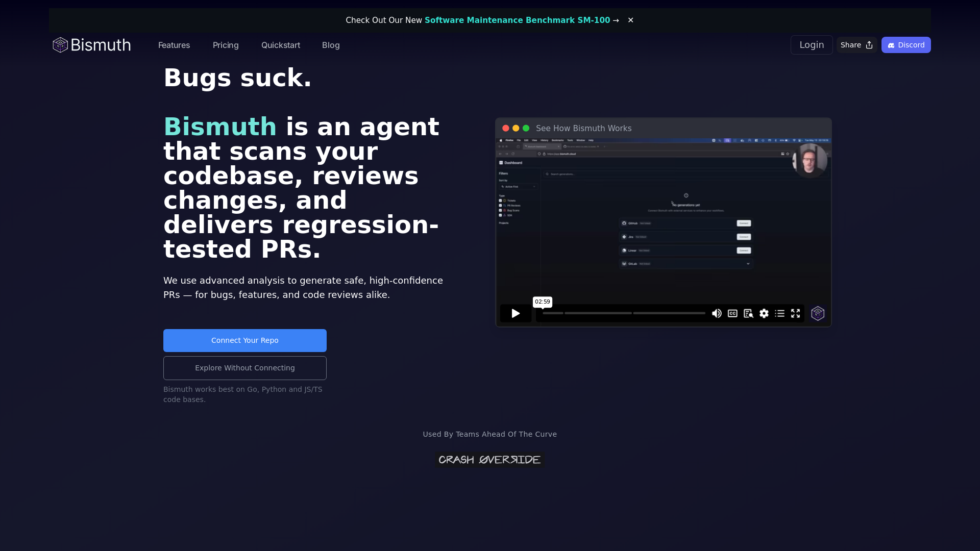Visit the Blog

(331, 45)
